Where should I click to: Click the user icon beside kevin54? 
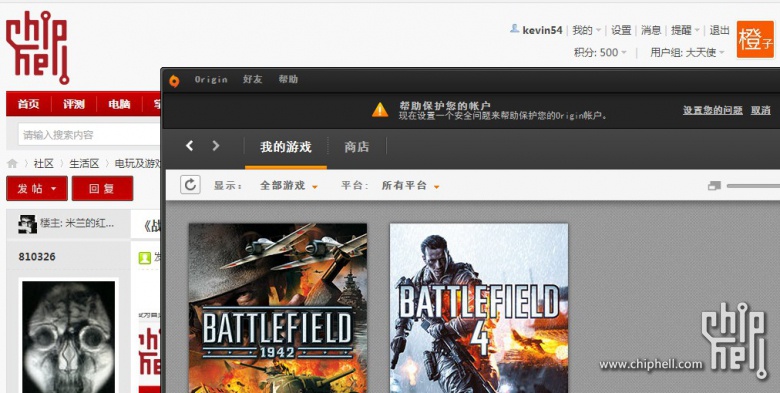pos(514,29)
